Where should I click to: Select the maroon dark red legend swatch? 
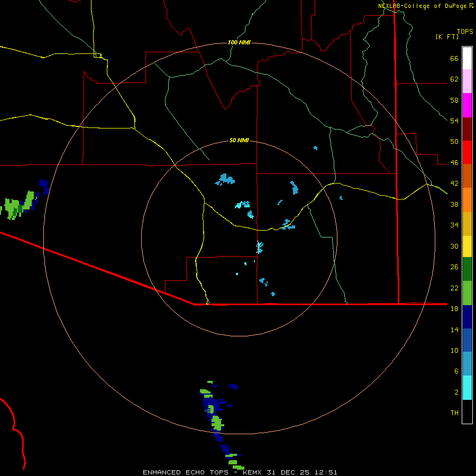[467, 129]
